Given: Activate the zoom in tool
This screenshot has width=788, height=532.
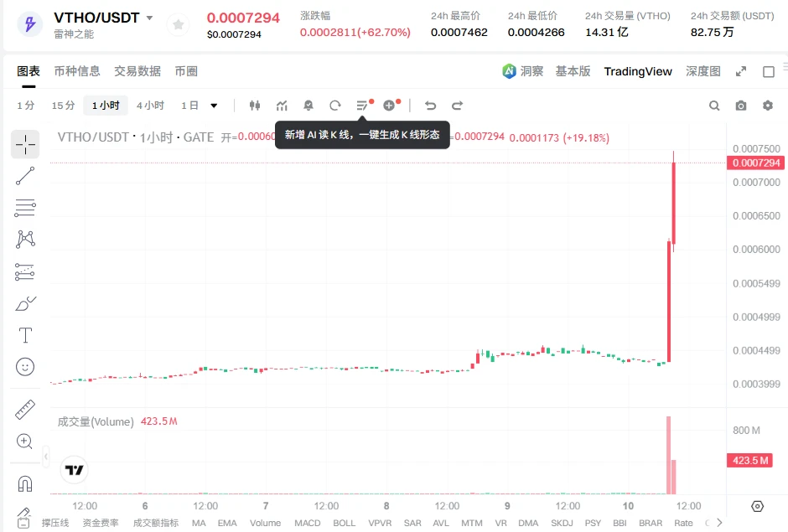Looking at the screenshot, I should point(25,442).
